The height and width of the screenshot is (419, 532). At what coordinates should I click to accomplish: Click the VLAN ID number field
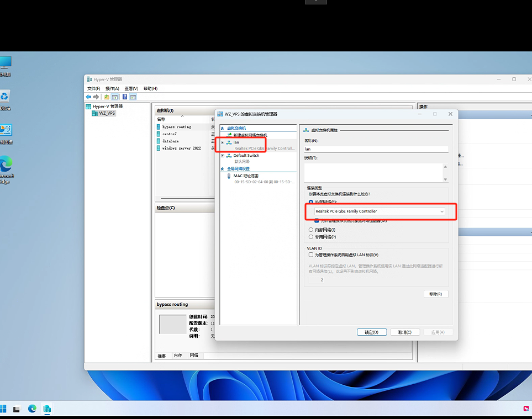316,280
